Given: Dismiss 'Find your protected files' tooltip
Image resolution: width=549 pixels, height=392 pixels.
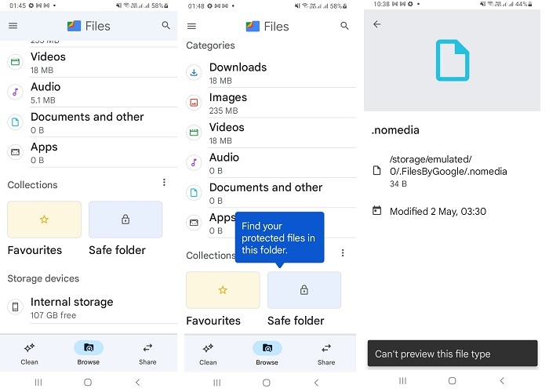Looking at the screenshot, I should point(279,238).
